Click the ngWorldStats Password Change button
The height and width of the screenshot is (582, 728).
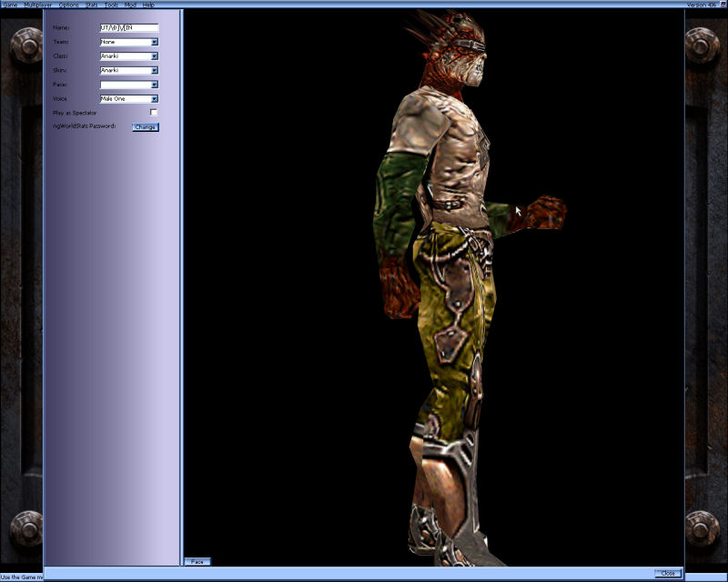coord(147,127)
